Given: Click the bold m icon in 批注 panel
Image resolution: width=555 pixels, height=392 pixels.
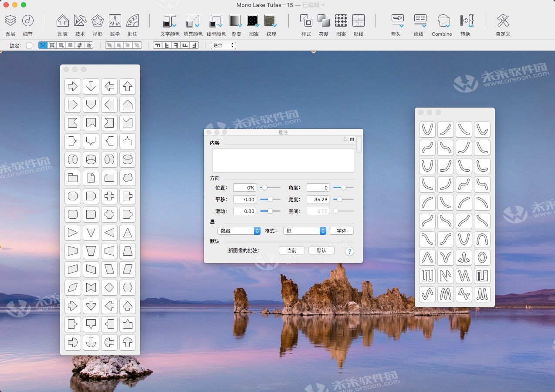Looking at the screenshot, I should coord(352,139).
